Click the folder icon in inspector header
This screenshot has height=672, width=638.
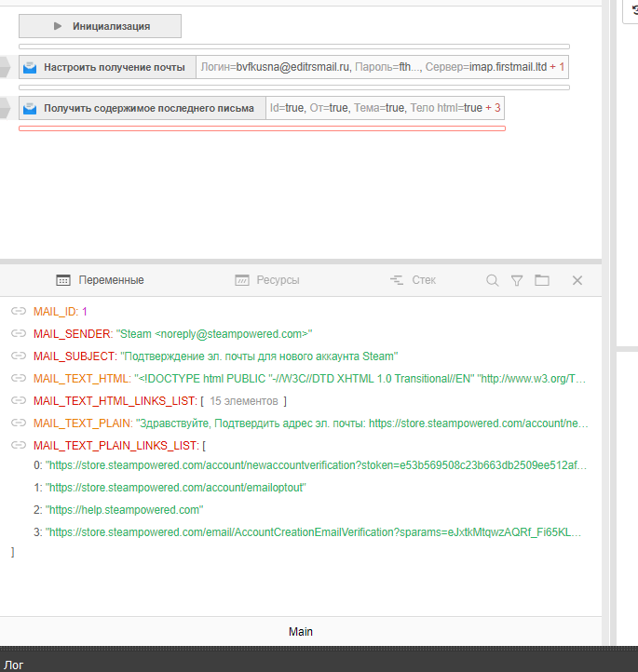(x=542, y=280)
